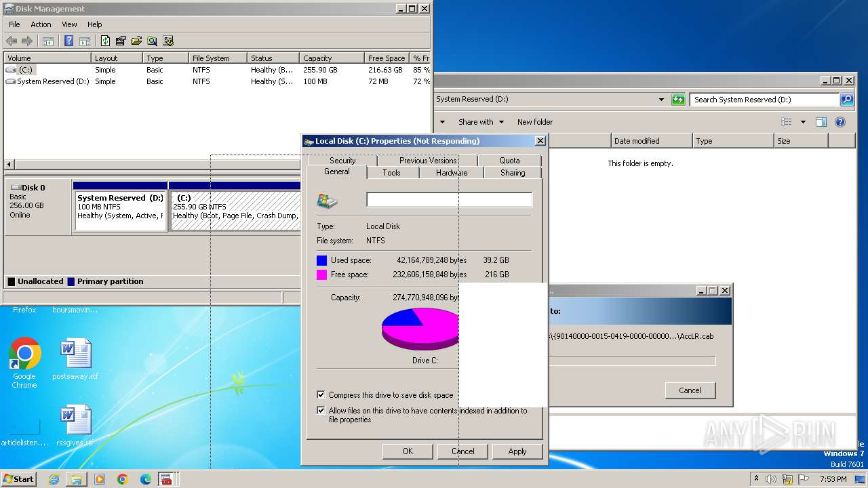
Task: Select the (C:) partition block in Disk 0
Action: coord(235,207)
